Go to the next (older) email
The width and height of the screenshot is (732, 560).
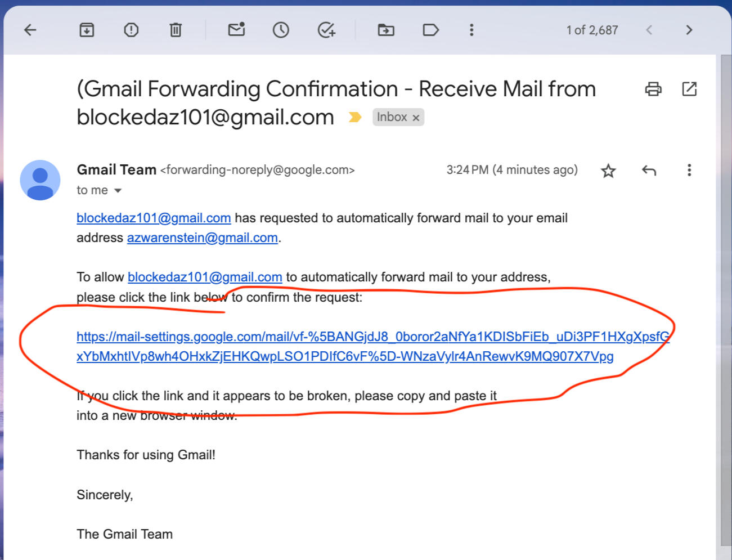pyautogui.click(x=689, y=30)
